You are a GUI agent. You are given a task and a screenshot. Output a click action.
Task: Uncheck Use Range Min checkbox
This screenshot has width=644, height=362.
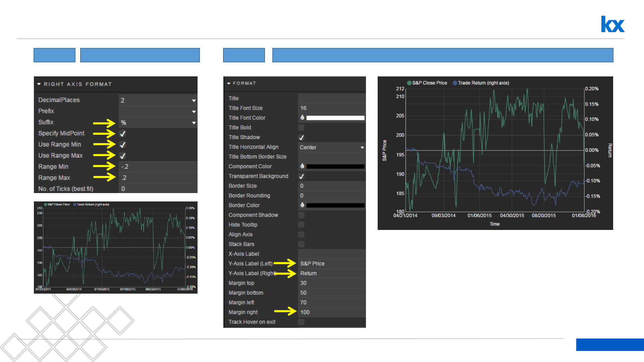[x=123, y=144]
